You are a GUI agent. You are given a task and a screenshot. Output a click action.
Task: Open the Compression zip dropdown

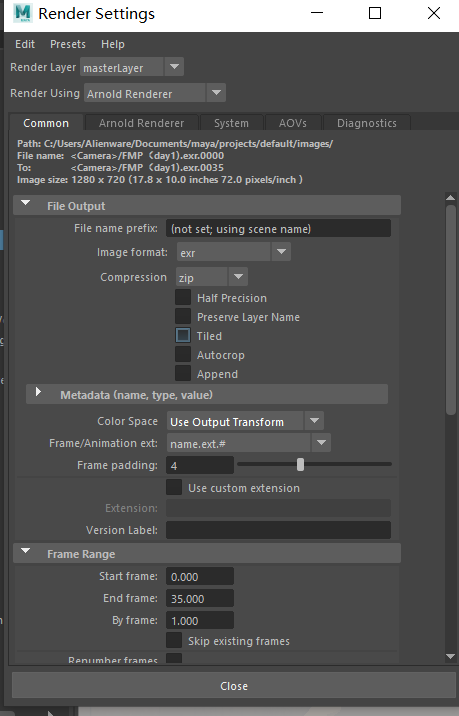tap(212, 277)
